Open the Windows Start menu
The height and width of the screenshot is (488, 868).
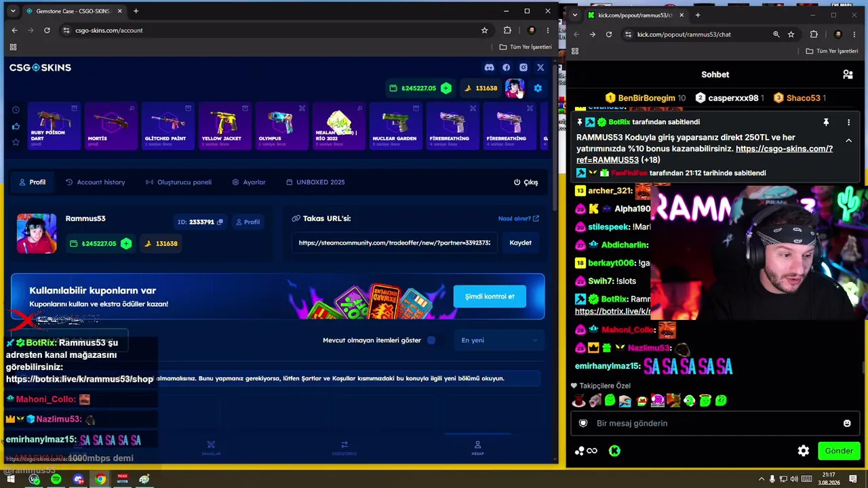[11, 479]
